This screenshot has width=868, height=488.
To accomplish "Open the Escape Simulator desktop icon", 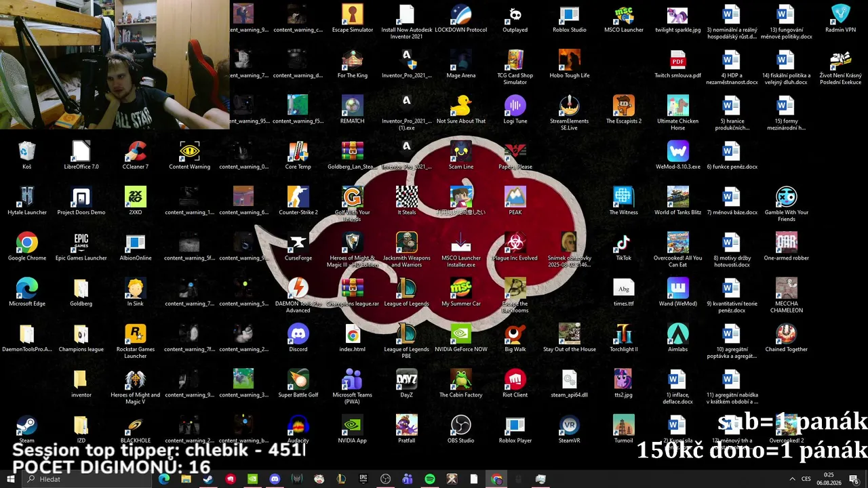I will pyautogui.click(x=352, y=19).
